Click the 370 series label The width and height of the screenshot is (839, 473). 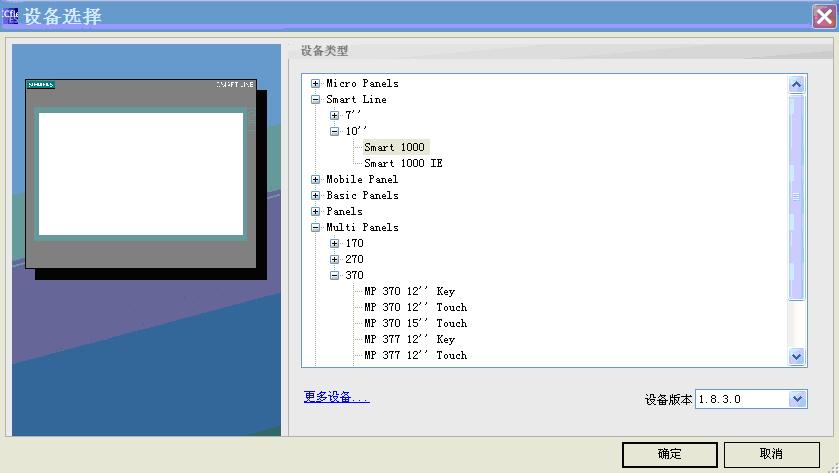[x=354, y=276]
